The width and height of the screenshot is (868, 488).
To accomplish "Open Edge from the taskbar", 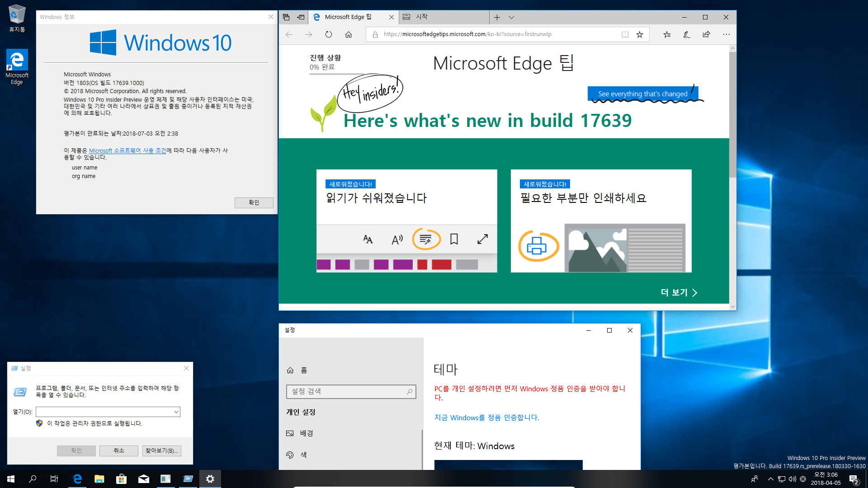I will [x=77, y=479].
